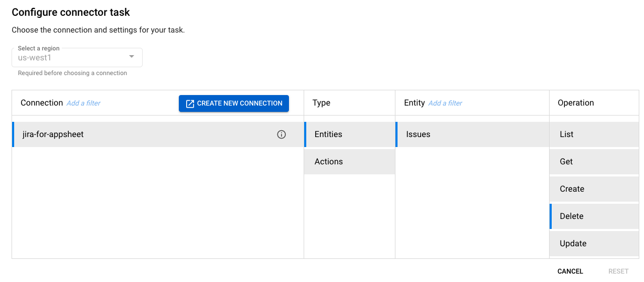The width and height of the screenshot is (644, 282).
Task: Pick the List operation
Action: point(567,134)
